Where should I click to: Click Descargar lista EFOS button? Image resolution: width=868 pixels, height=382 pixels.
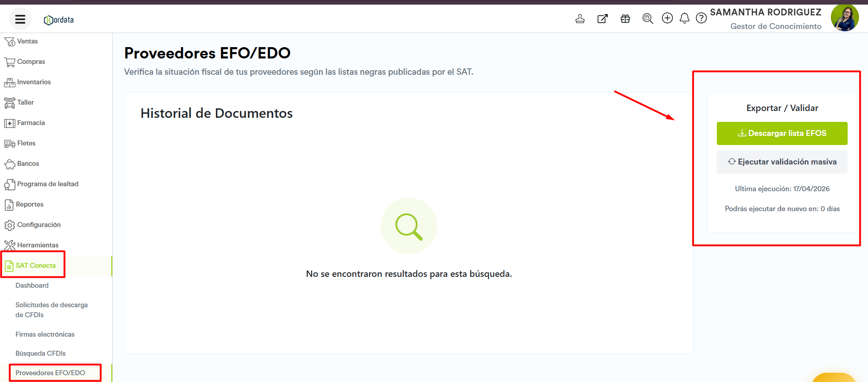tap(782, 133)
